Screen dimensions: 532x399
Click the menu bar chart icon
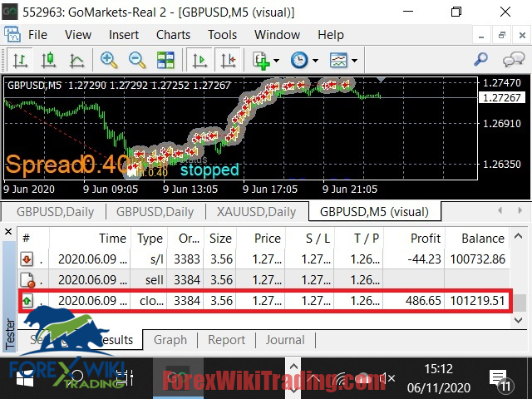pyautogui.click(x=12, y=34)
